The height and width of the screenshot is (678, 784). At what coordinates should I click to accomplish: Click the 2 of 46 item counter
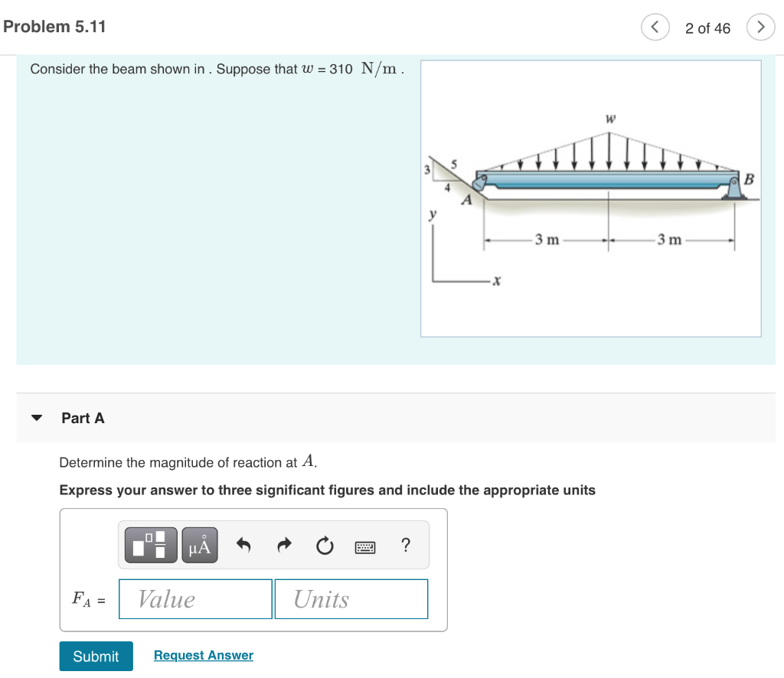[706, 28]
